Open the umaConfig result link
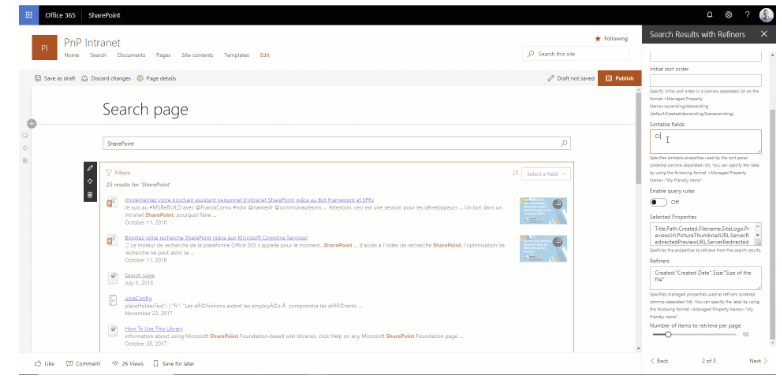 pyautogui.click(x=138, y=298)
